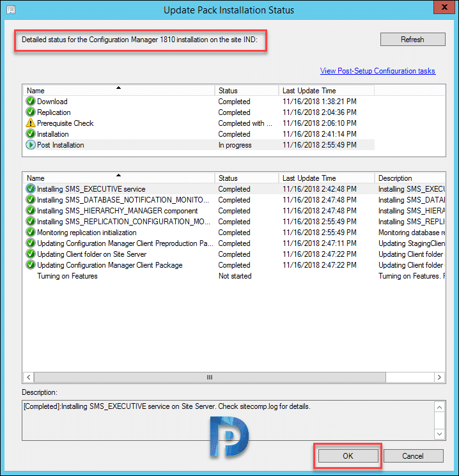Click the check icon for Monitoring replication initialization
Screen dimensions: 459x476
click(x=31, y=232)
